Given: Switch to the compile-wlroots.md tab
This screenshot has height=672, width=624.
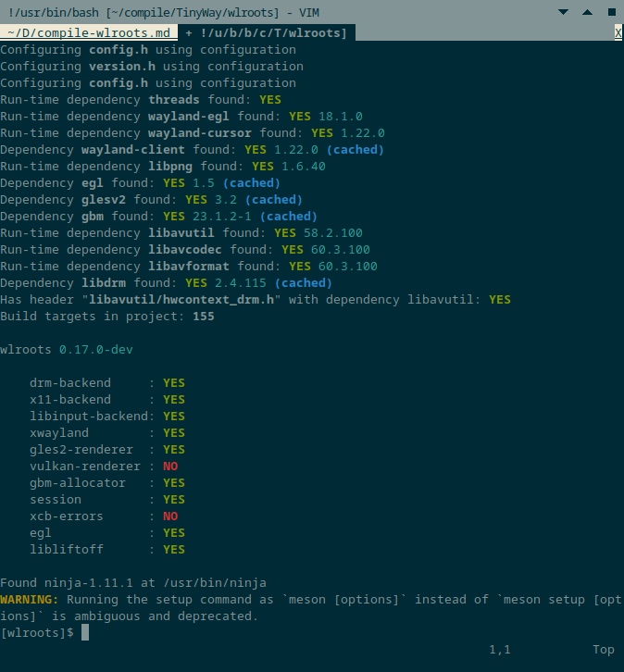Looking at the screenshot, I should [89, 33].
